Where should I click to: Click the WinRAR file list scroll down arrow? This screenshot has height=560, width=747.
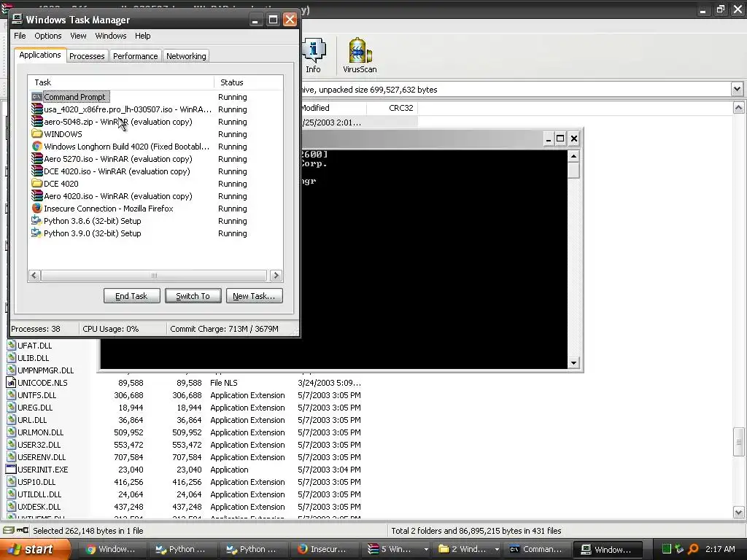738,513
